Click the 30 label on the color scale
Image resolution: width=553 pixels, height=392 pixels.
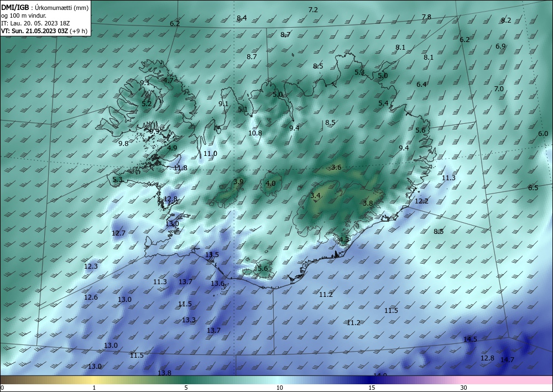coord(463,388)
